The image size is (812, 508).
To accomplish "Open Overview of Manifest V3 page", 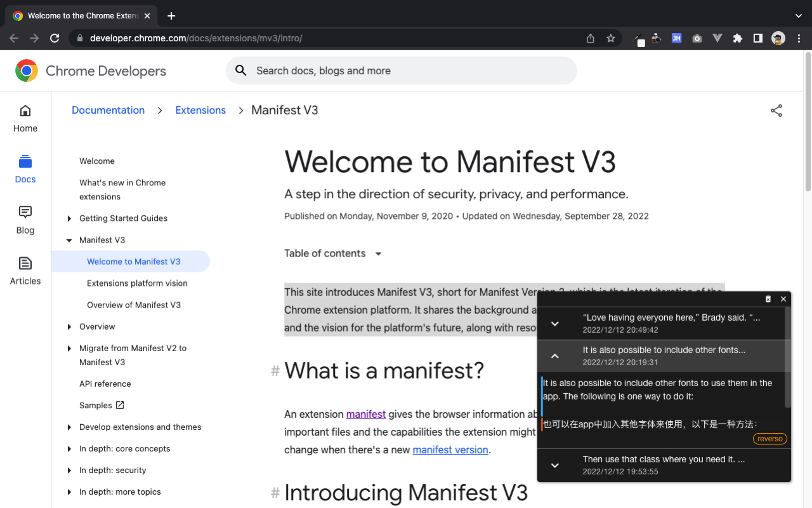I will [134, 305].
